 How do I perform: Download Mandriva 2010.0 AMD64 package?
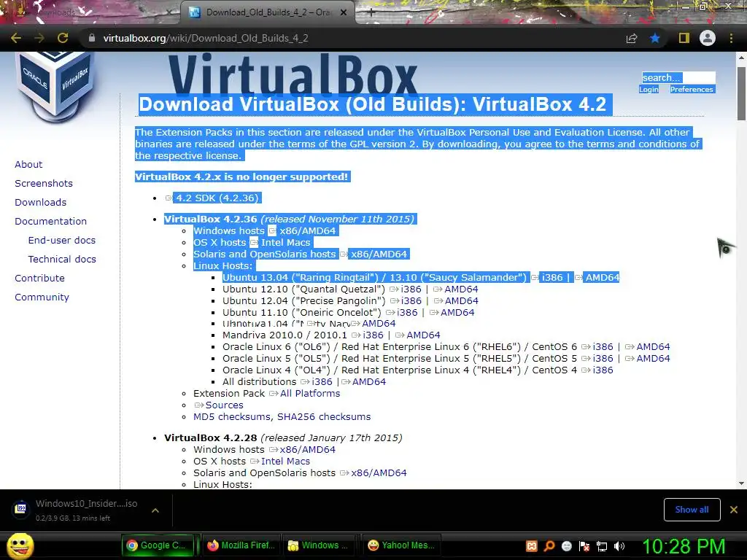424,335
